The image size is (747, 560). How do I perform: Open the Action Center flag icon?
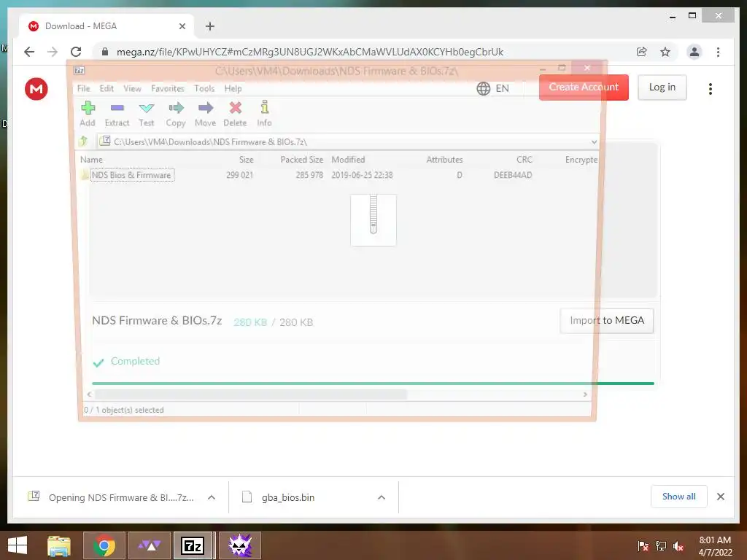pyautogui.click(x=643, y=546)
